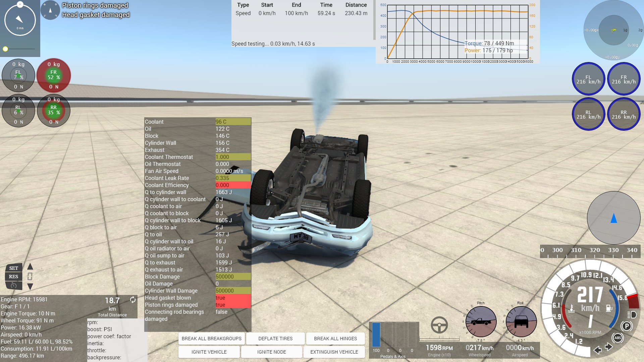Click the FR wheel speed circle
The height and width of the screenshot is (362, 644).
coord(624,79)
